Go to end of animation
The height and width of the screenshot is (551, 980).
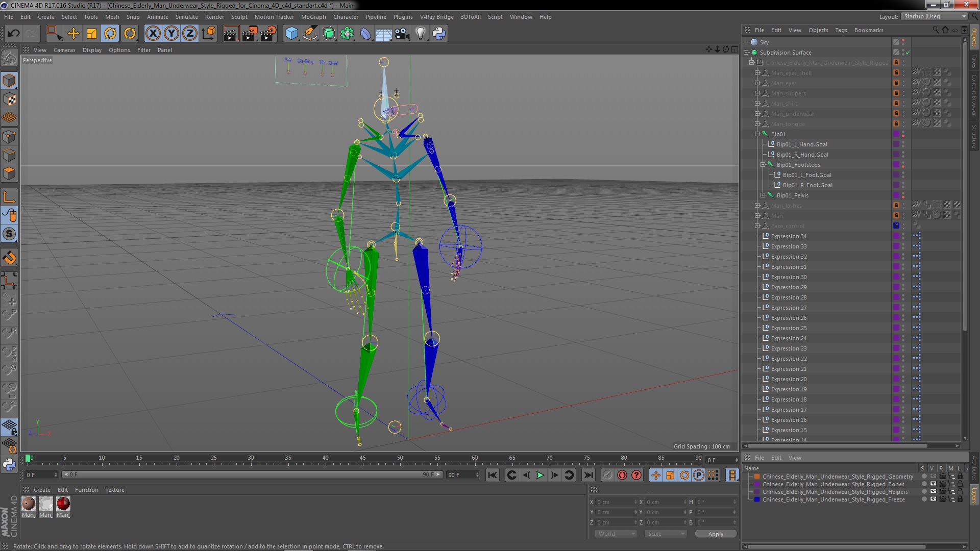[589, 475]
